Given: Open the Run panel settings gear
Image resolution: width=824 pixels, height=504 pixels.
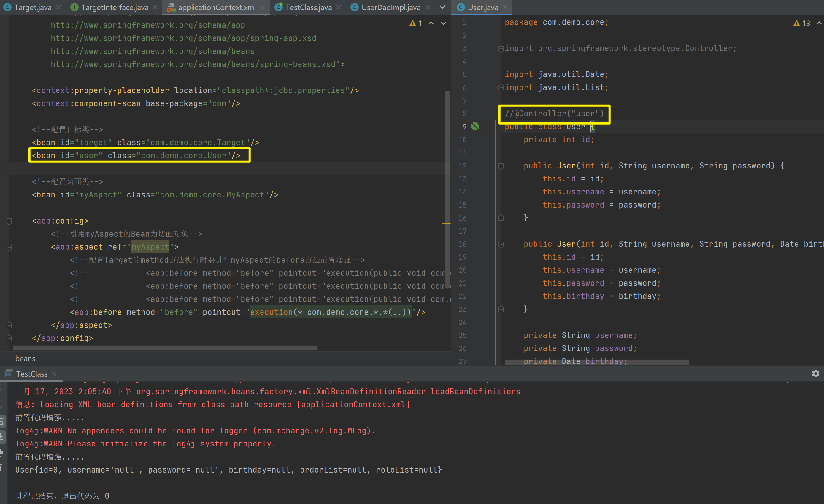Looking at the screenshot, I should coord(815,374).
